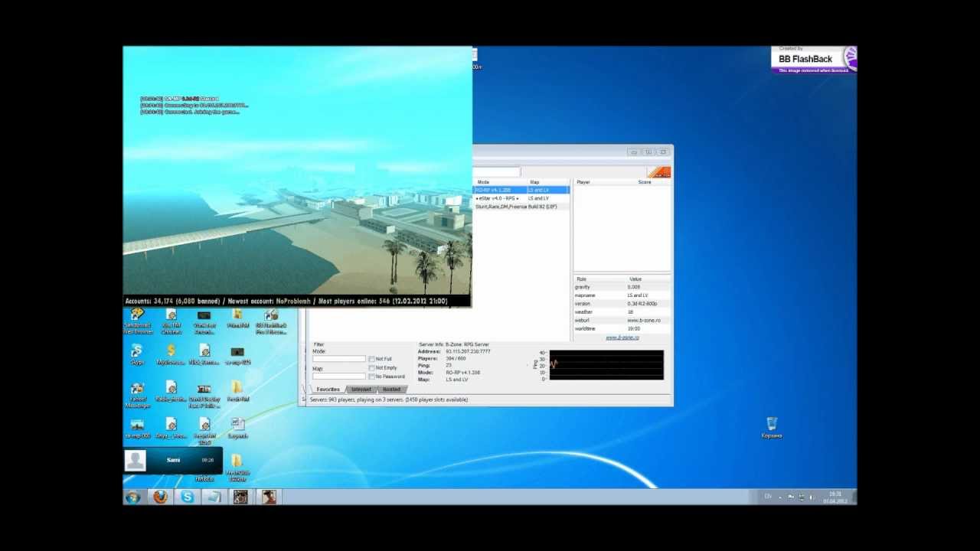980x551 pixels.
Task: Open the Sandboxed Web Browser shortcut
Action: click(138, 321)
